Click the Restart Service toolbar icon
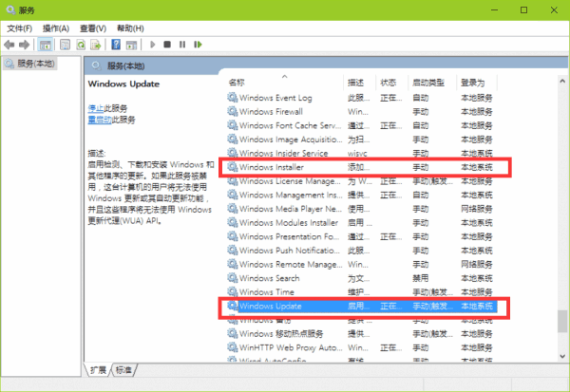The width and height of the screenshot is (570, 392). [x=197, y=44]
